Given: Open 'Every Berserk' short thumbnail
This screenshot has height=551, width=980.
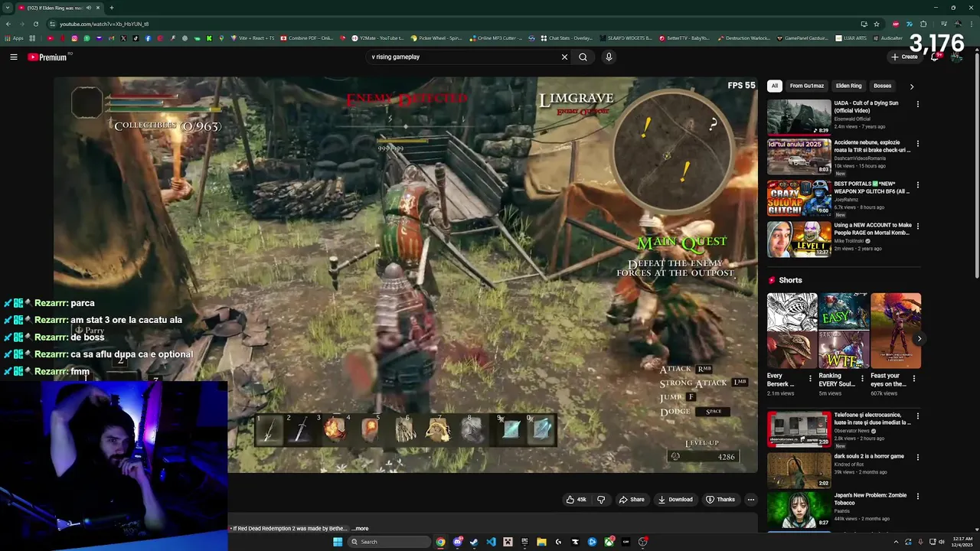Looking at the screenshot, I should [792, 331].
